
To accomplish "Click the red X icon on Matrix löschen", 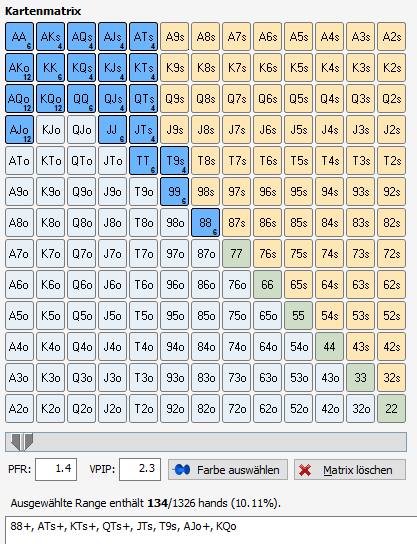I will 305,470.
